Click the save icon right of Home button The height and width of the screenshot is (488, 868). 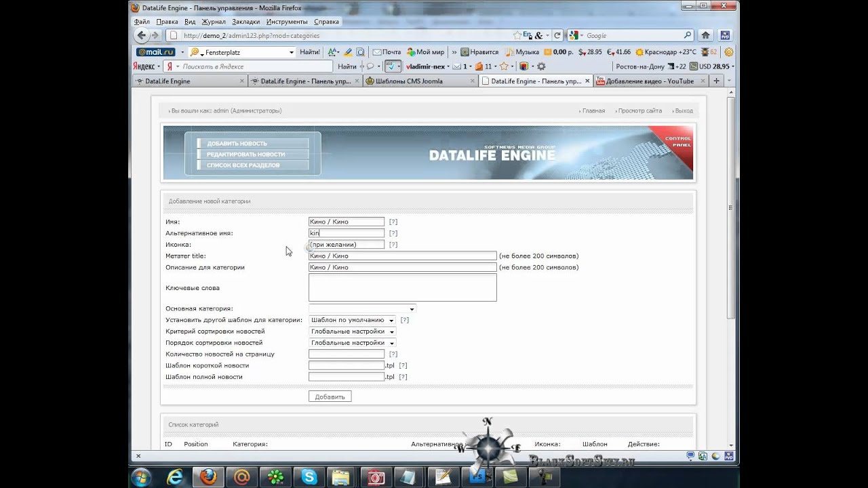pos(725,35)
